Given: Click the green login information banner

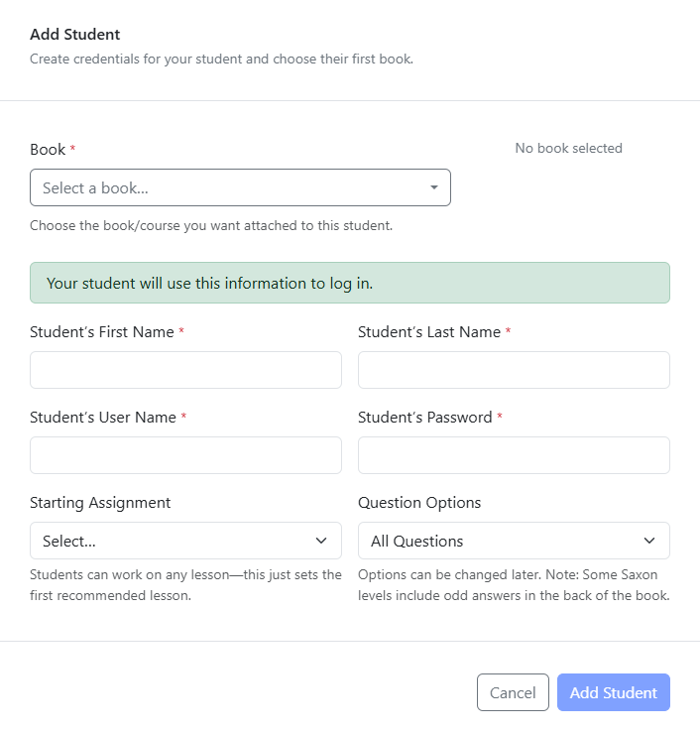Looking at the screenshot, I should (x=350, y=283).
